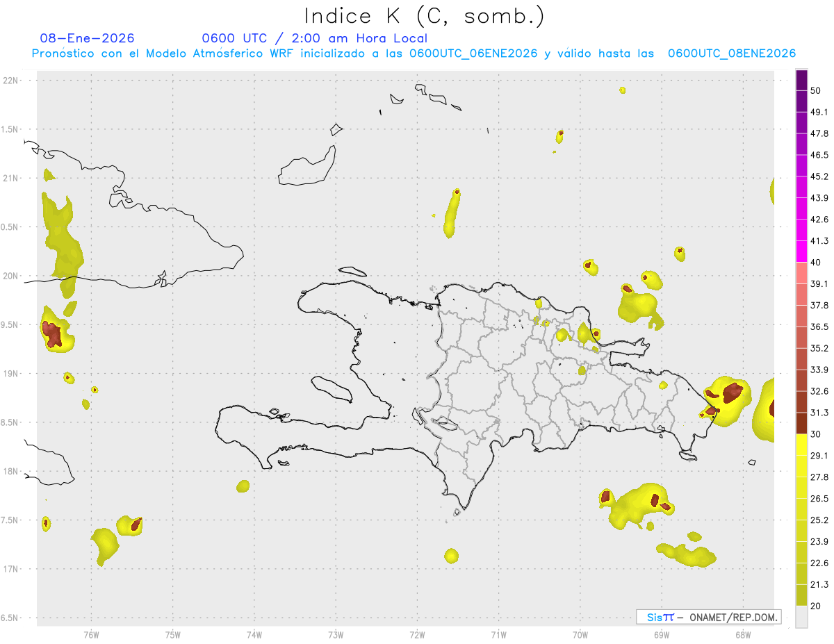Click the '21N' latitude label

11,178
